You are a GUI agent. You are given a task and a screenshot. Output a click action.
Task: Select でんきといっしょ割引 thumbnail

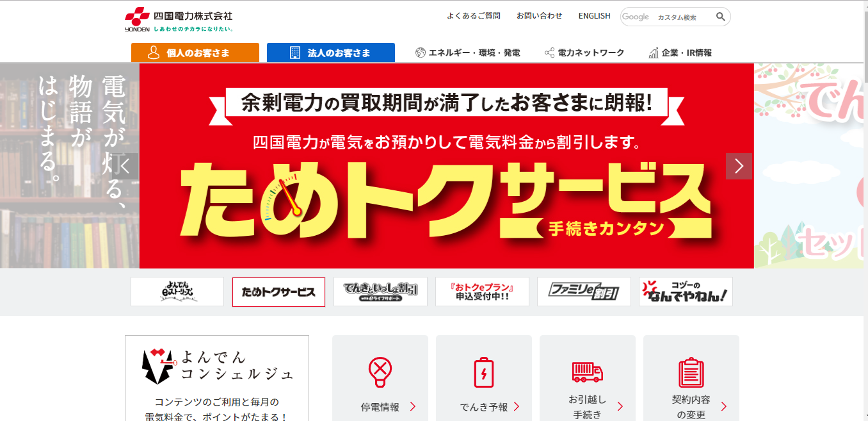[380, 292]
